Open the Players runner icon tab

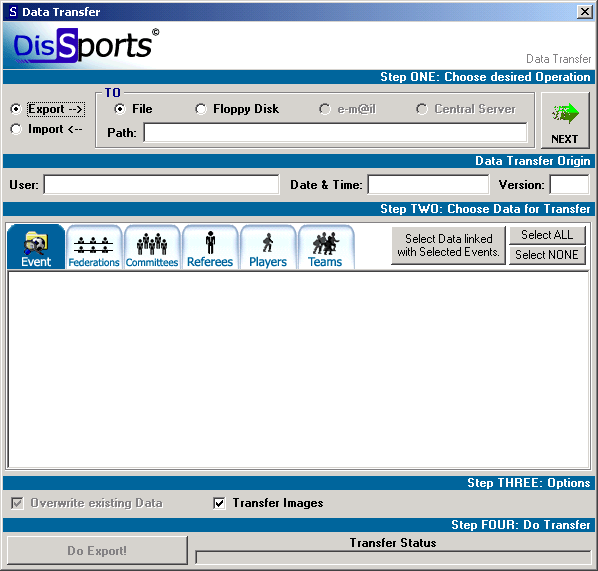(x=268, y=246)
